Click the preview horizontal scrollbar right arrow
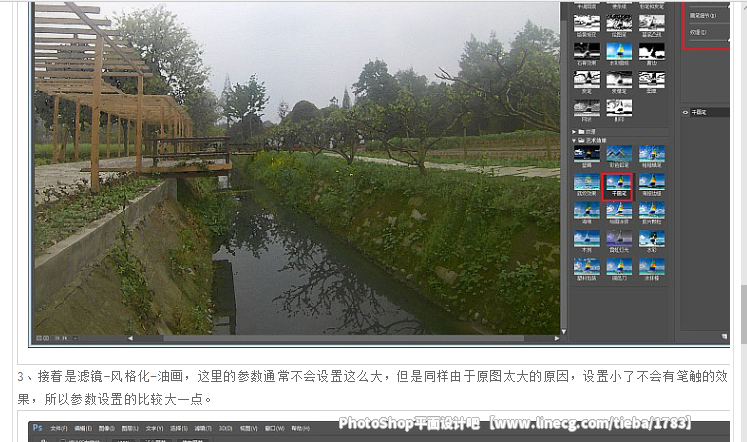Screen dimensions: 747x442 (x=556, y=338)
